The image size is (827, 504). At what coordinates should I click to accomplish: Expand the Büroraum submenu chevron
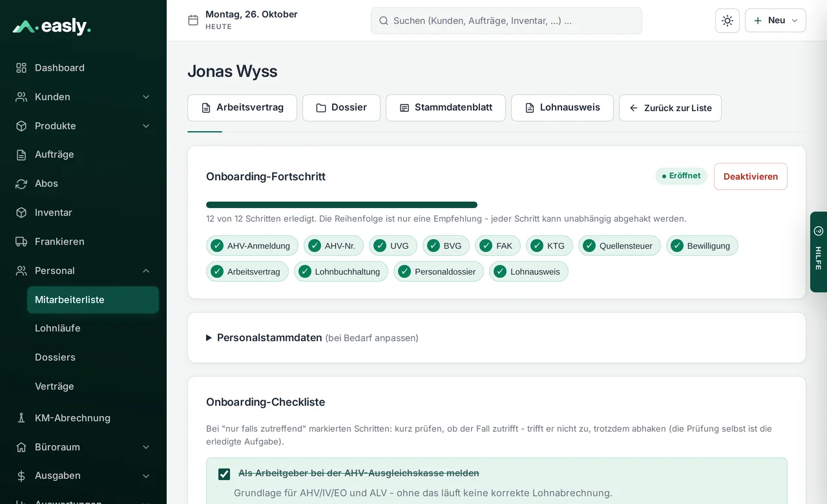click(146, 447)
